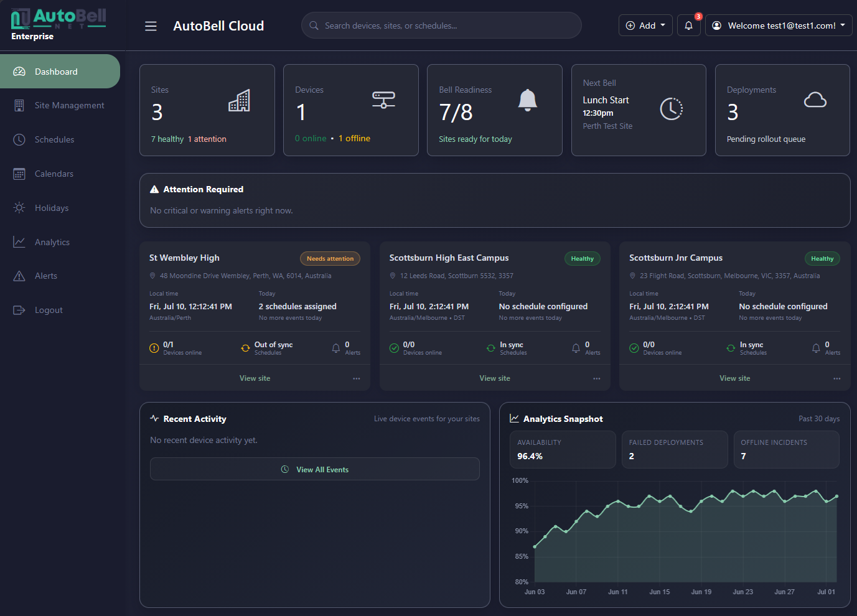Screen dimensions: 857x616
Task: Click the user avatar icon in the header
Action: tap(717, 26)
